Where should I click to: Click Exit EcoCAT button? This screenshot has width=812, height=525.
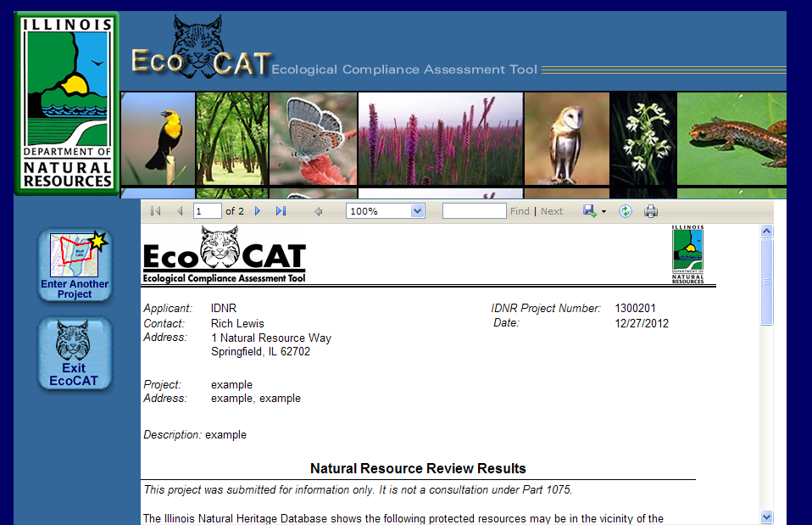click(75, 355)
